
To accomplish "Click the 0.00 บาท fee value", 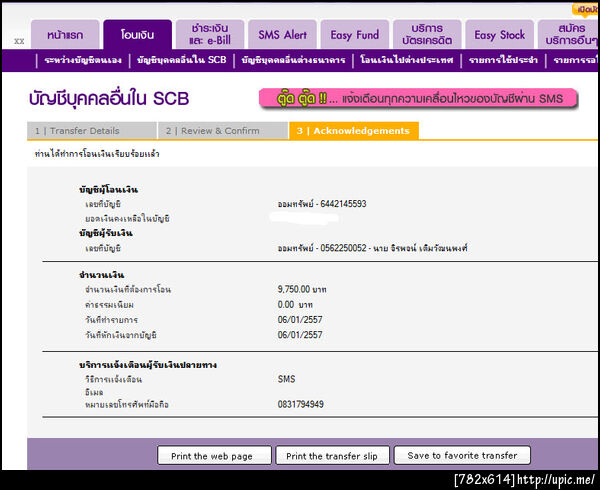I will pyautogui.click(x=295, y=305).
